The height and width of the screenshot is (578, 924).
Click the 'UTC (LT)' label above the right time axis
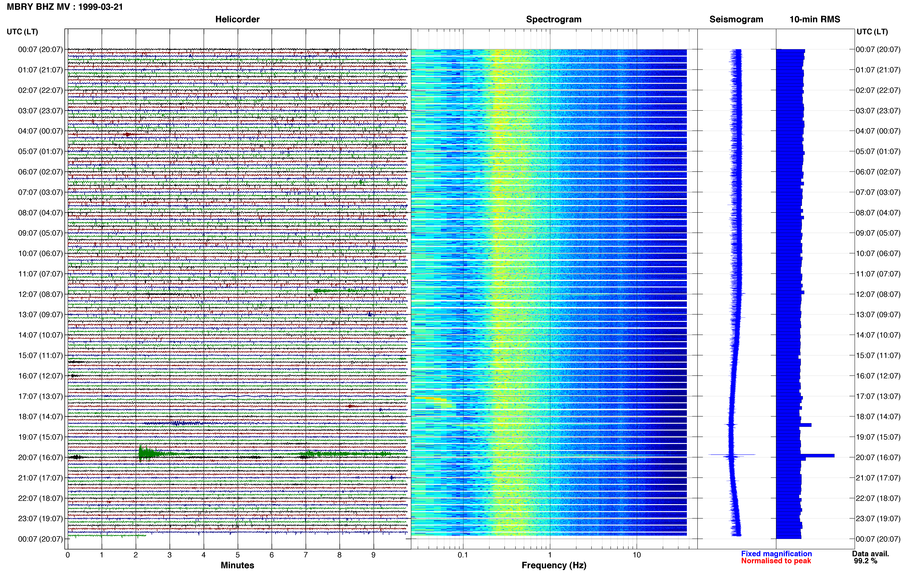[872, 32]
